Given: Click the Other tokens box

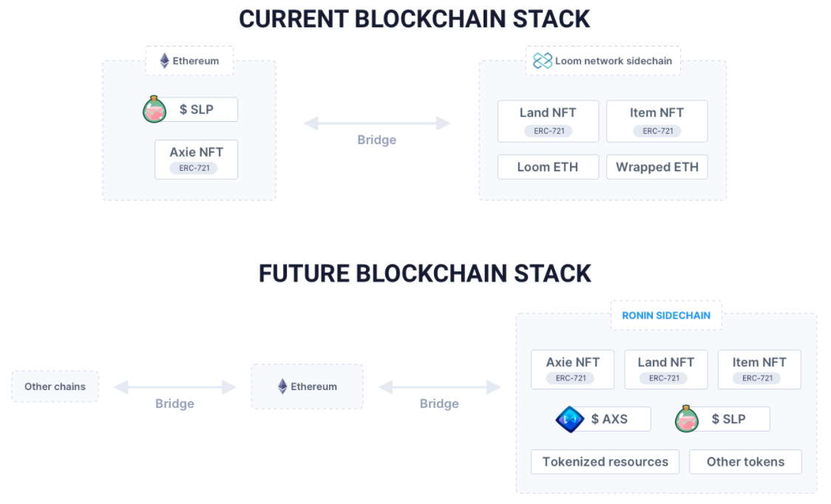Looking at the screenshot, I should click(x=746, y=462).
